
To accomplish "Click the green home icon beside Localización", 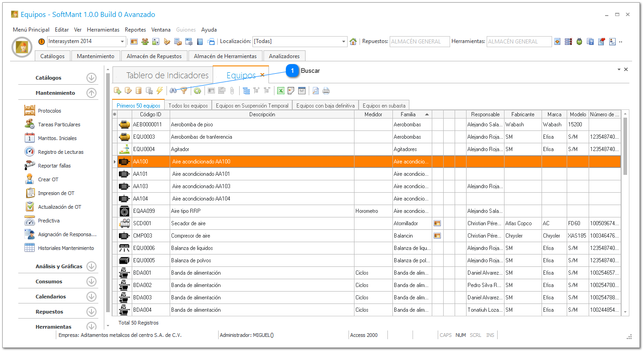I will coord(353,42).
